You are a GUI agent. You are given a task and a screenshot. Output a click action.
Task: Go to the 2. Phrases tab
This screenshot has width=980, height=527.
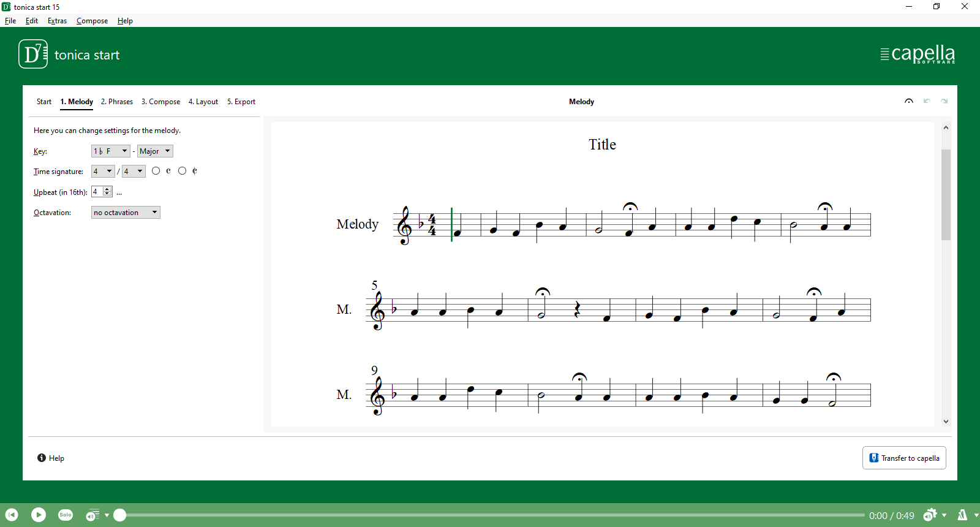[x=117, y=102]
